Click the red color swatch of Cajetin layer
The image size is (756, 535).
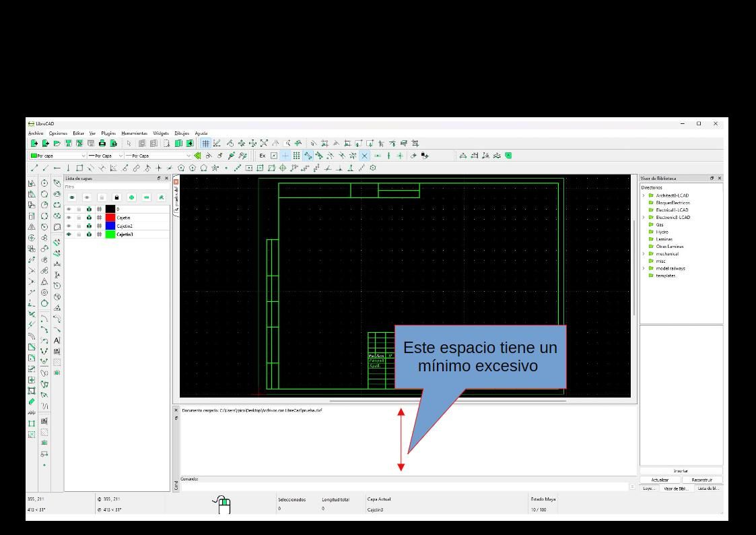110,218
